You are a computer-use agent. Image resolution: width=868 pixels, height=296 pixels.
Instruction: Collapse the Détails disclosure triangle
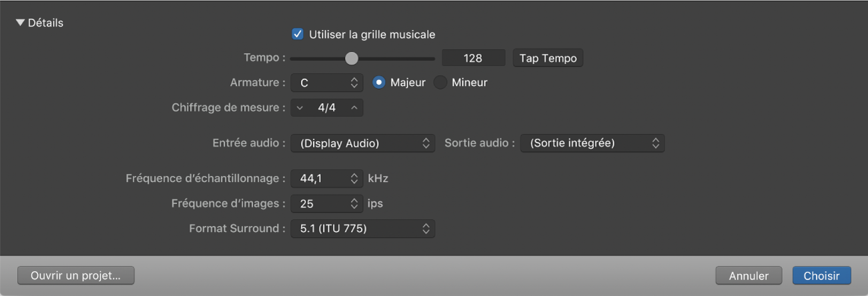[x=21, y=23]
